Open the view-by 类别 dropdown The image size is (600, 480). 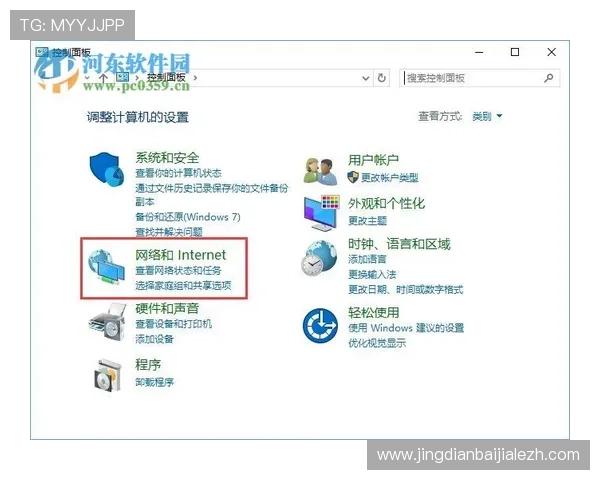coord(487,116)
